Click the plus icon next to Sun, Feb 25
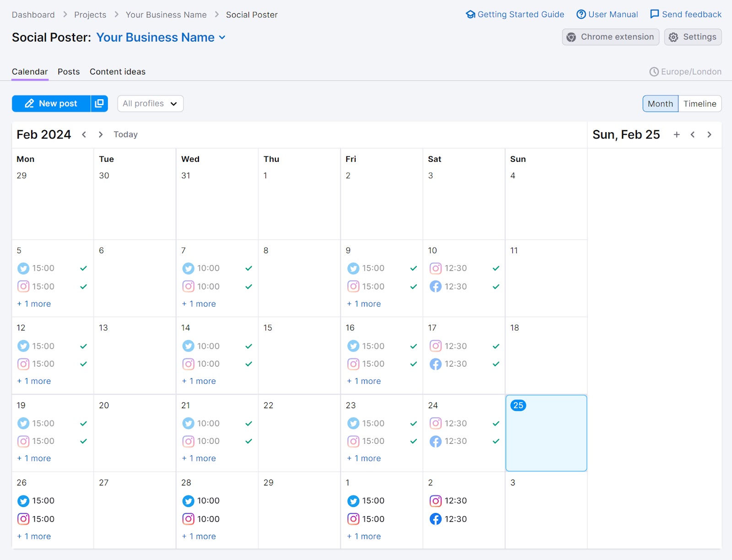Viewport: 732px width, 560px height. point(677,134)
